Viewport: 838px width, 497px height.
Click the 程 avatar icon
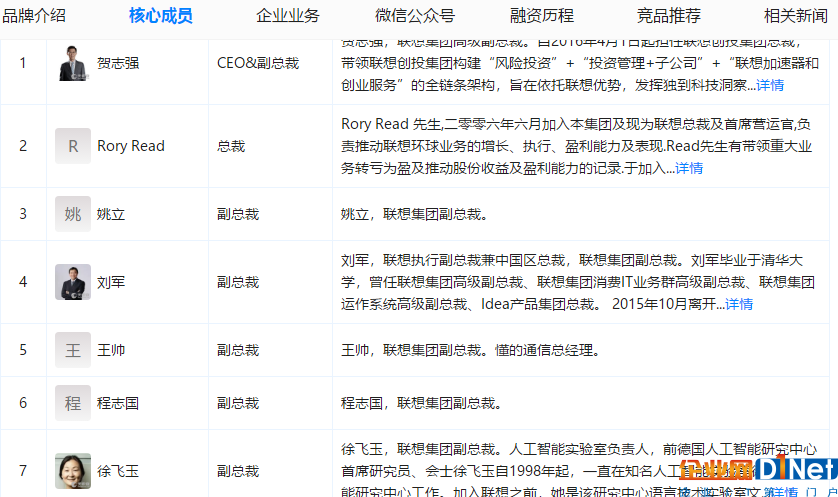73,403
